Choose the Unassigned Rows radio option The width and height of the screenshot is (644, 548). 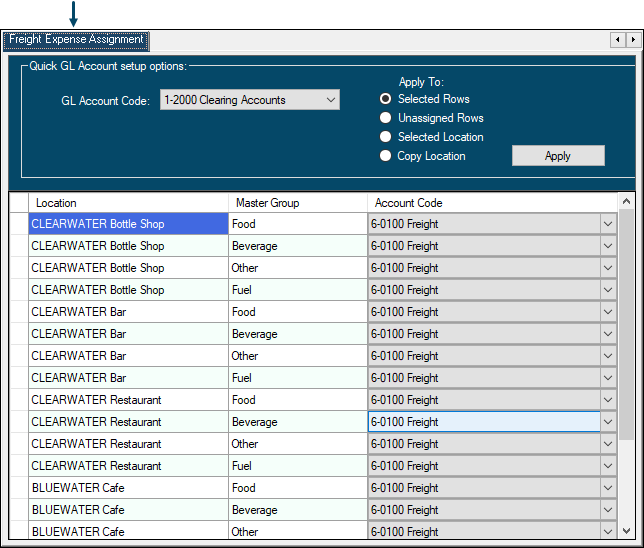click(x=386, y=118)
